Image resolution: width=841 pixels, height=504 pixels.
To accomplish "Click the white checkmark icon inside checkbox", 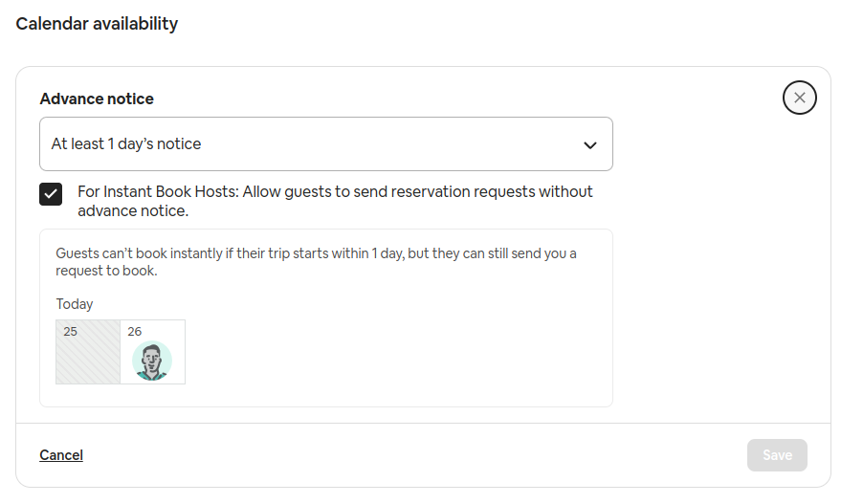I will (x=51, y=194).
